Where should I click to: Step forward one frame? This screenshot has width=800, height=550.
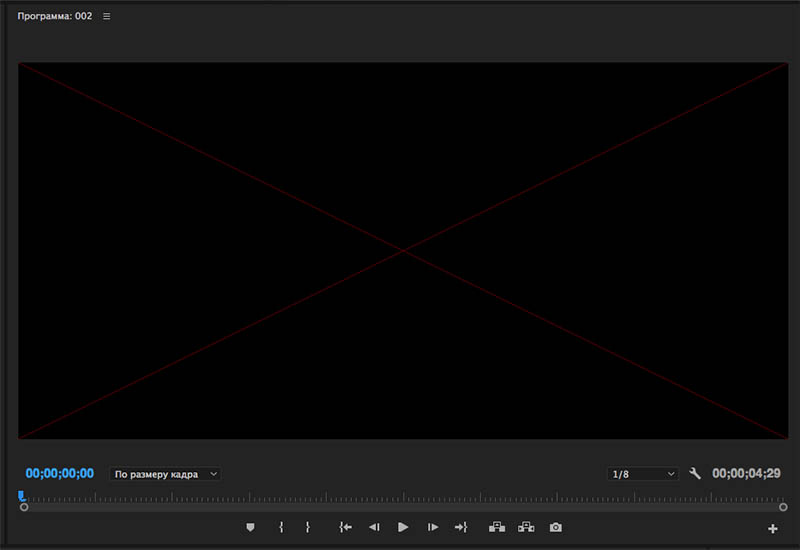tap(433, 527)
